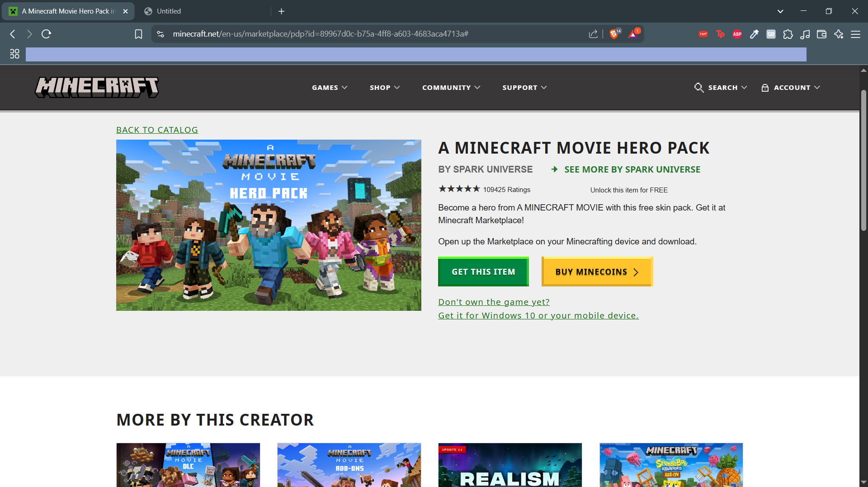Click the page vertical scrollbar thumb
868x487 pixels.
(863, 160)
